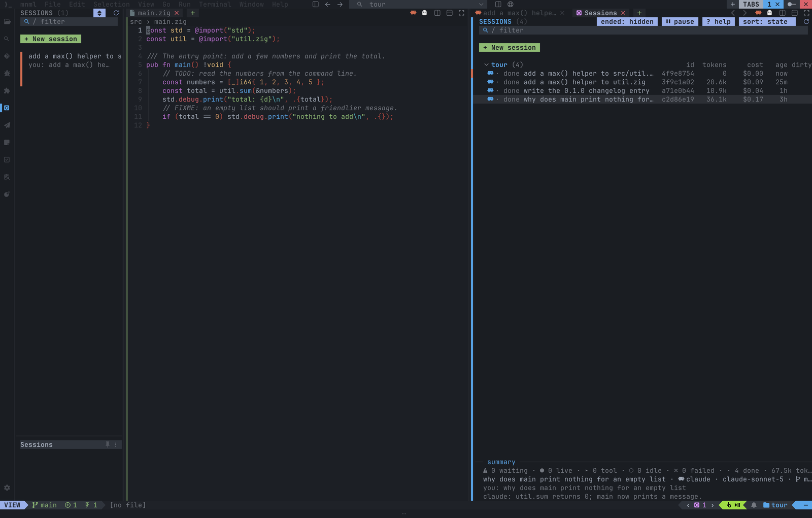812x518 pixels.
Task: Close the Sessions editor tab
Action: pos(623,13)
